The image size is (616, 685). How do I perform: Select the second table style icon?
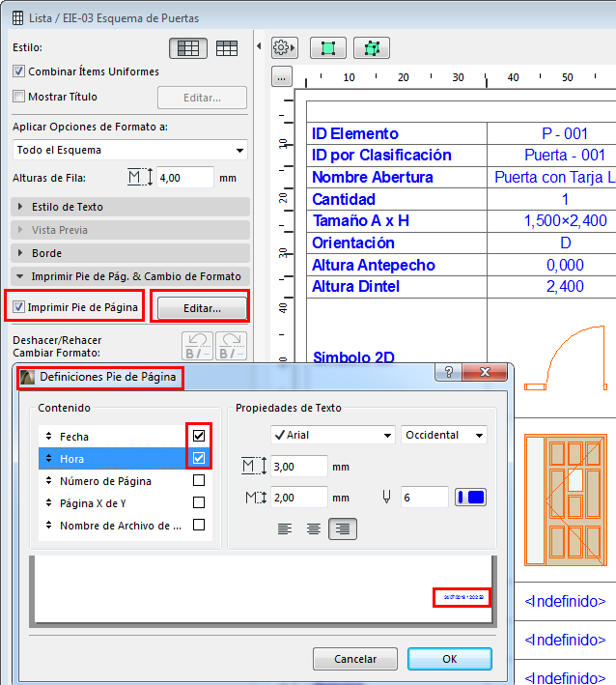point(227,47)
